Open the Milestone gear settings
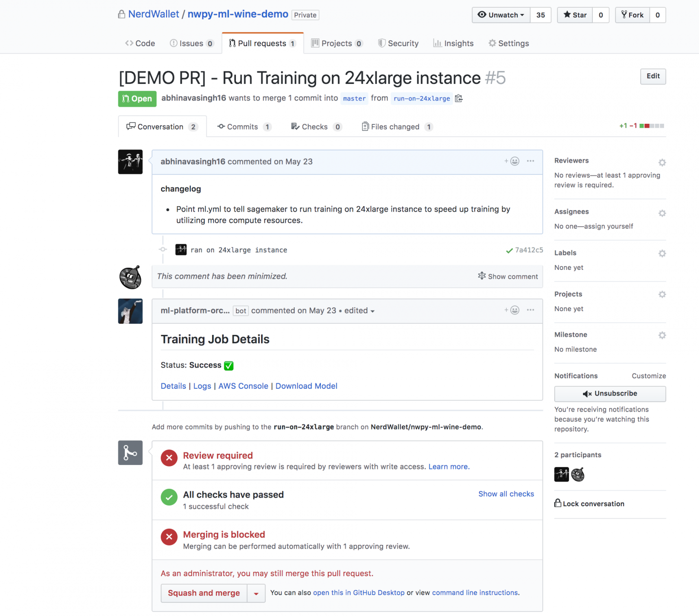This screenshot has height=616, width=699. coord(662,335)
